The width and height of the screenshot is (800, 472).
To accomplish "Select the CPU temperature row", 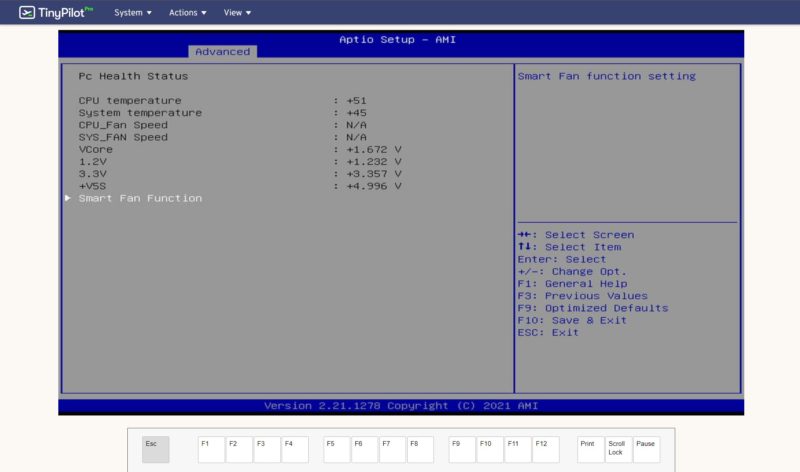I will coord(130,101).
